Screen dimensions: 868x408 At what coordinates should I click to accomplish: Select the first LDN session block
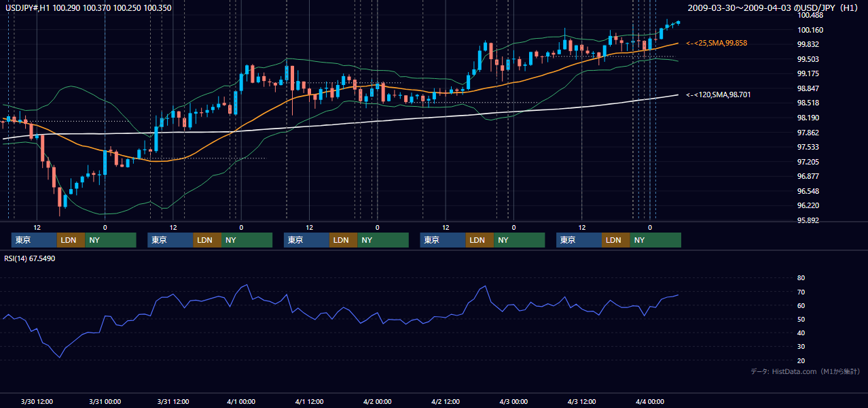pos(71,240)
